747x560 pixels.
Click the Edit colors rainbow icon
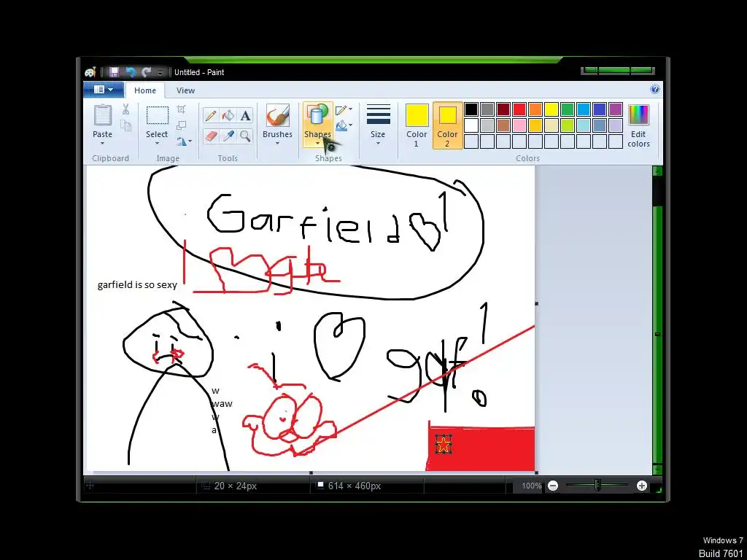point(638,115)
